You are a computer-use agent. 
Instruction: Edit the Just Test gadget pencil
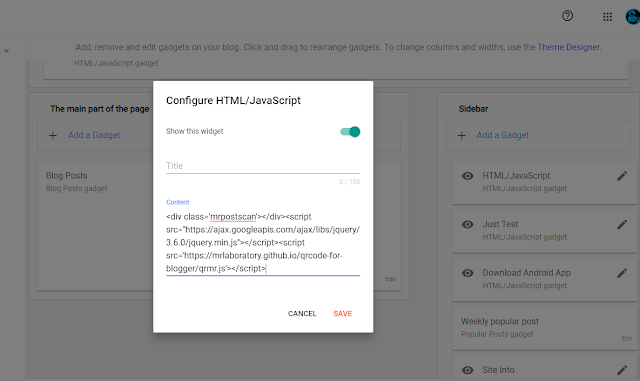pyautogui.click(x=622, y=225)
